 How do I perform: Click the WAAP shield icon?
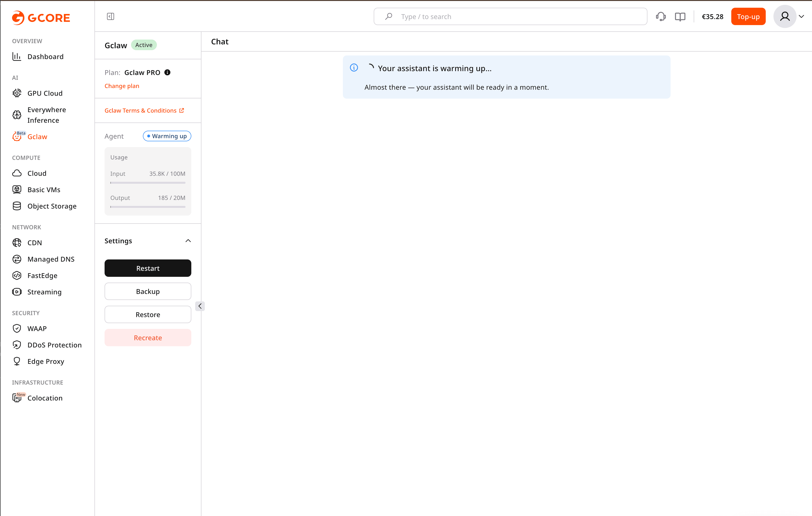click(x=17, y=329)
